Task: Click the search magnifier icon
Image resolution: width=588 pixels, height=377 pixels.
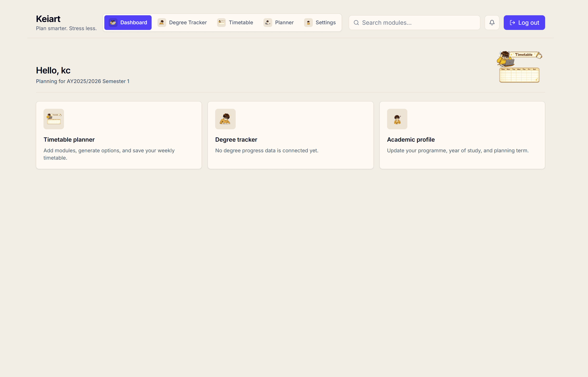Action: click(x=356, y=23)
